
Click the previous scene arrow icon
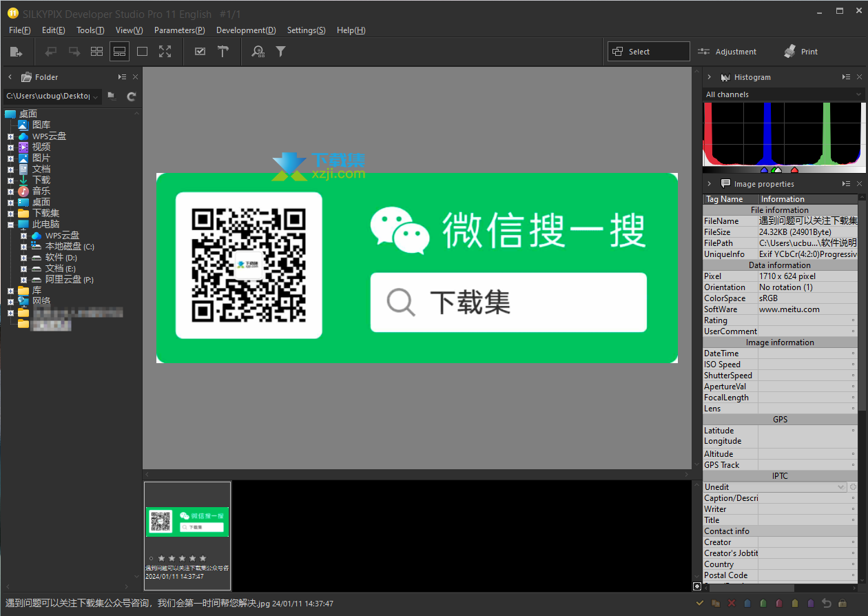[x=51, y=52]
